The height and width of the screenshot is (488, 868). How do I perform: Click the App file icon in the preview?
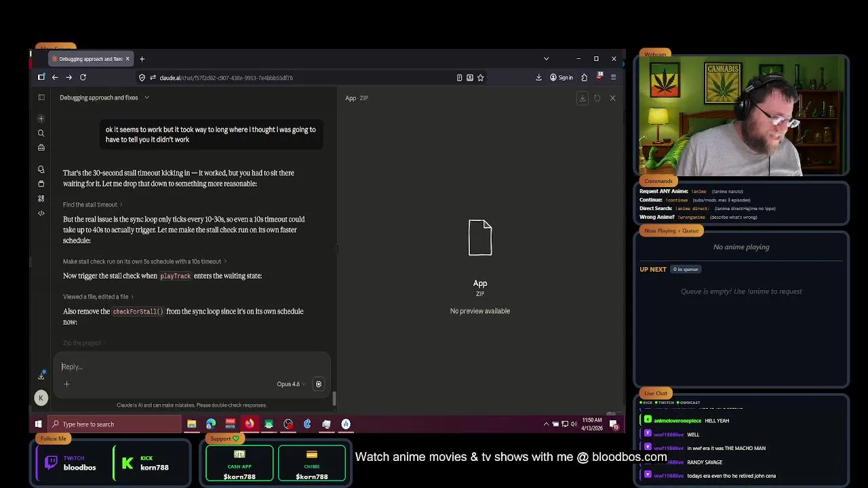click(480, 238)
